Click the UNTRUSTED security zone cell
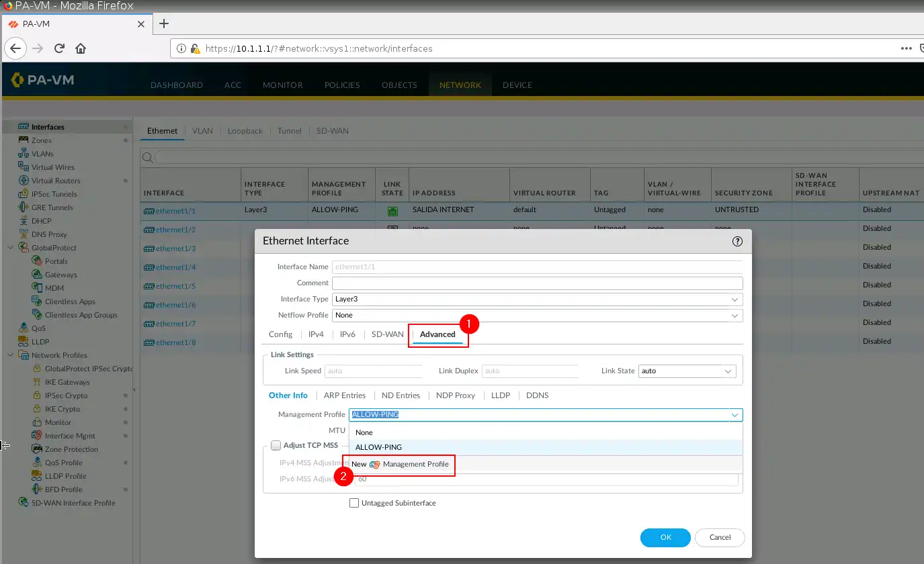Screen dimensions: 924x564 (736, 209)
